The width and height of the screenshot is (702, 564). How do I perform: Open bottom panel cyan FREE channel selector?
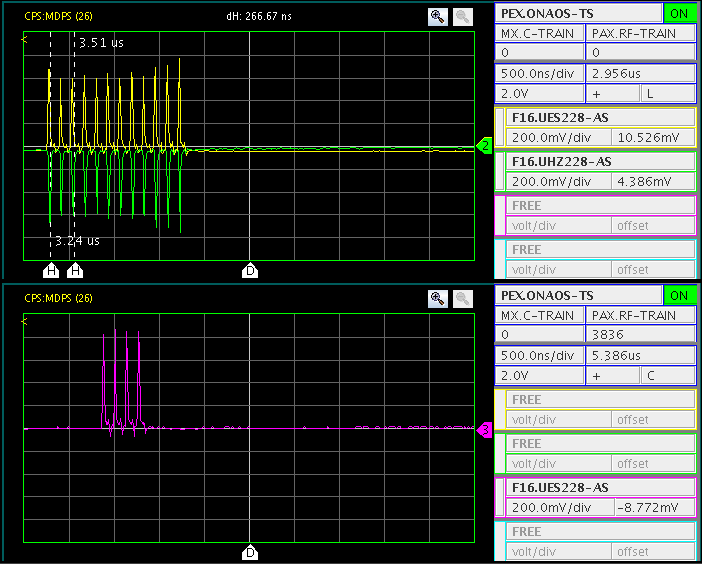[x=600, y=531]
